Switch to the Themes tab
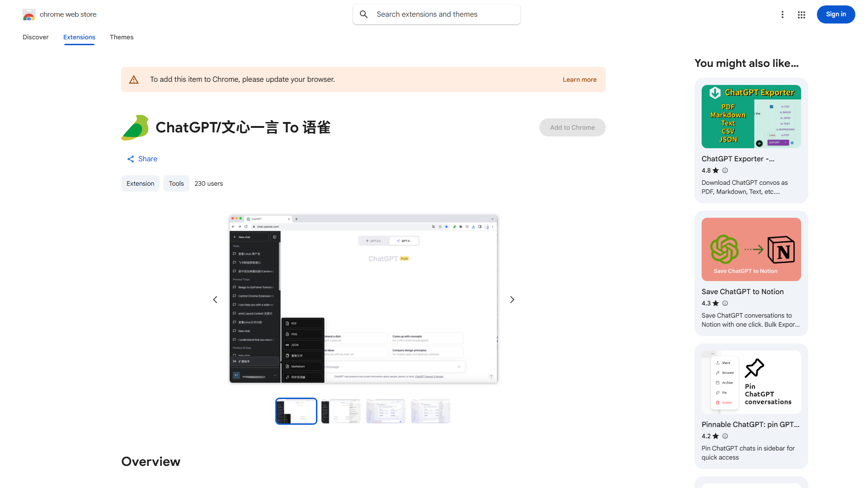The height and width of the screenshot is (488, 868). click(121, 37)
